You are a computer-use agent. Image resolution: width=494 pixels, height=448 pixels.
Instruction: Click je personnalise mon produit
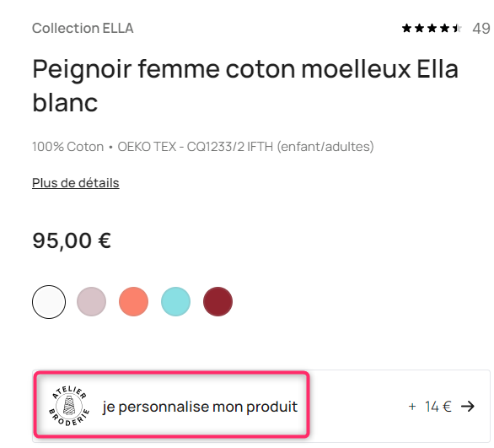[200, 407]
